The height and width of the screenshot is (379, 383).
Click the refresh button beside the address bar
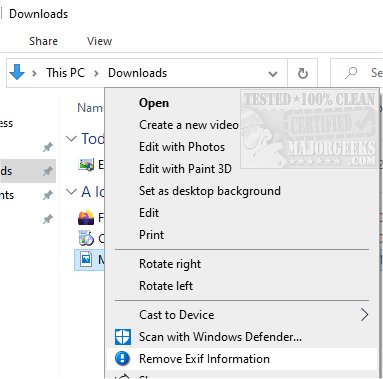click(302, 73)
